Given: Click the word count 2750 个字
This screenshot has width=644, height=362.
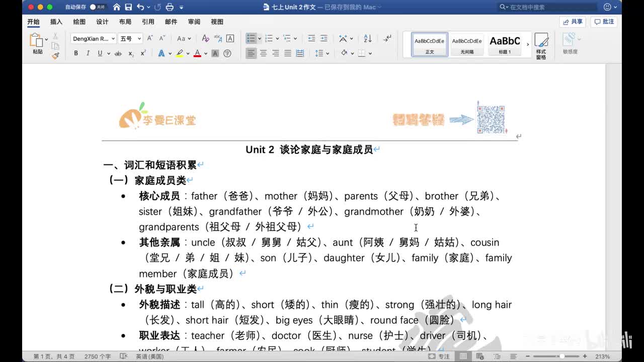Looking at the screenshot, I should pyautogui.click(x=98, y=356).
